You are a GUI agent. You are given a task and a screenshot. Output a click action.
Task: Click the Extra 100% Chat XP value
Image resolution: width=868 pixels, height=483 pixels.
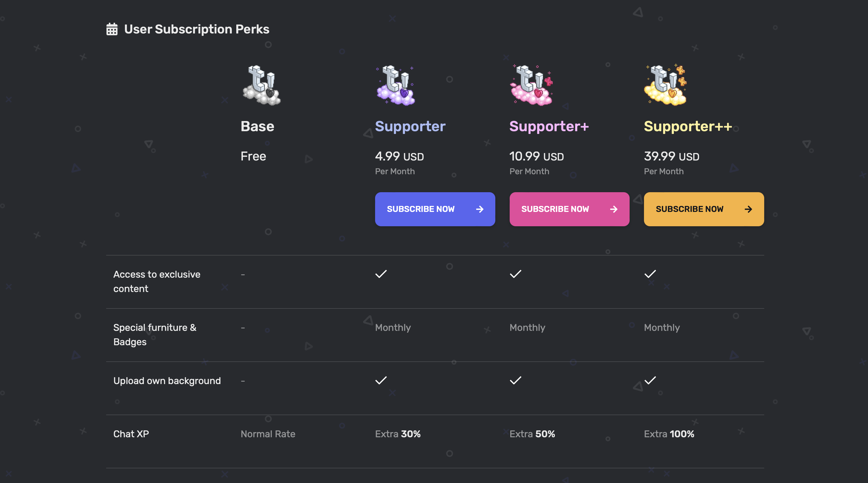tap(669, 434)
